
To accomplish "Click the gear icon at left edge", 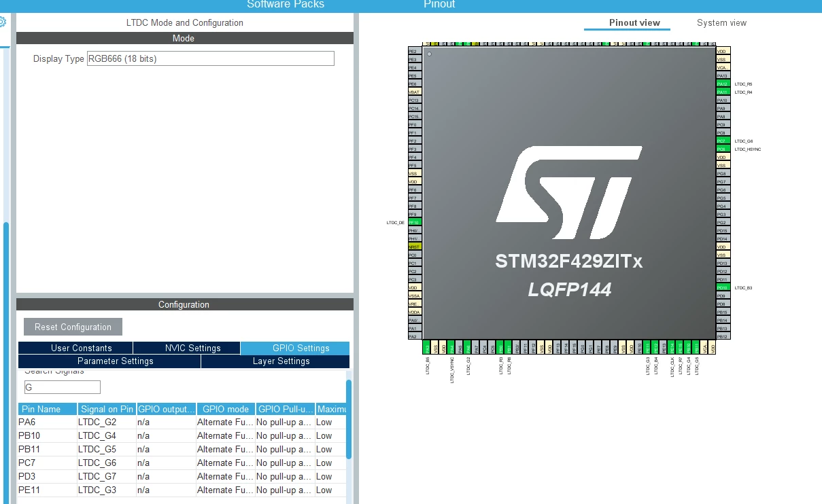I will (3, 22).
